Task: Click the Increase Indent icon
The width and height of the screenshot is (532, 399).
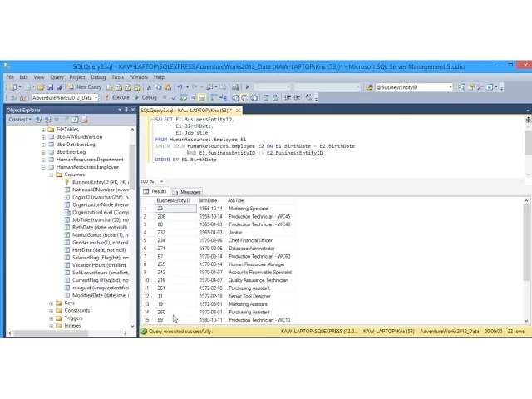Action: [x=297, y=98]
